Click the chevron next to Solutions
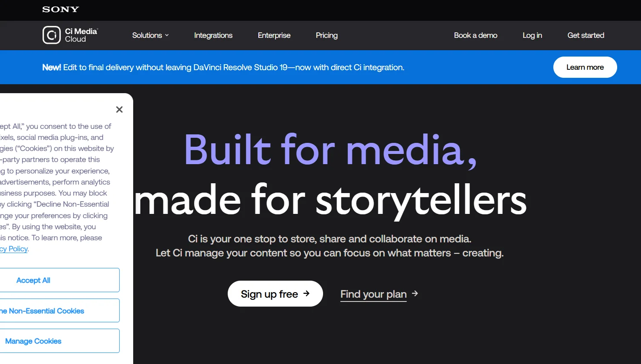Image resolution: width=641 pixels, height=364 pixels. (x=166, y=35)
